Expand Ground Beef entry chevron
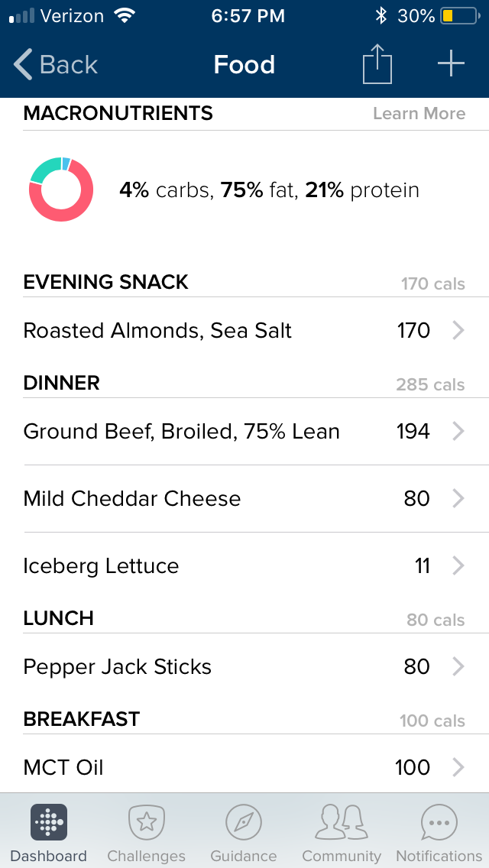The height and width of the screenshot is (868, 489). (458, 432)
